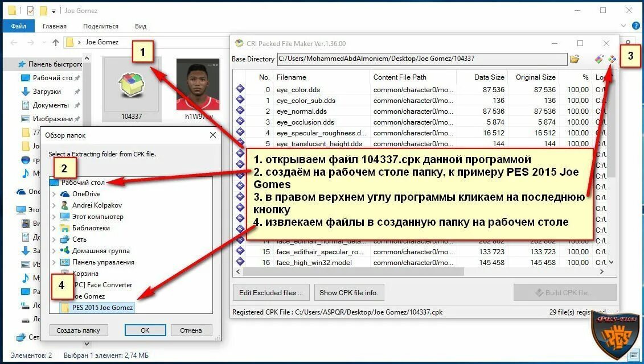Click the properties checkmark icon in Explorer title bar
This screenshot has width=644, height=364.
click(31, 11)
